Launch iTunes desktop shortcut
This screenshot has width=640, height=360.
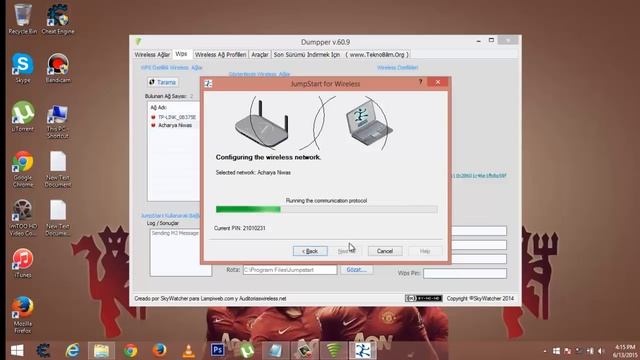22,263
